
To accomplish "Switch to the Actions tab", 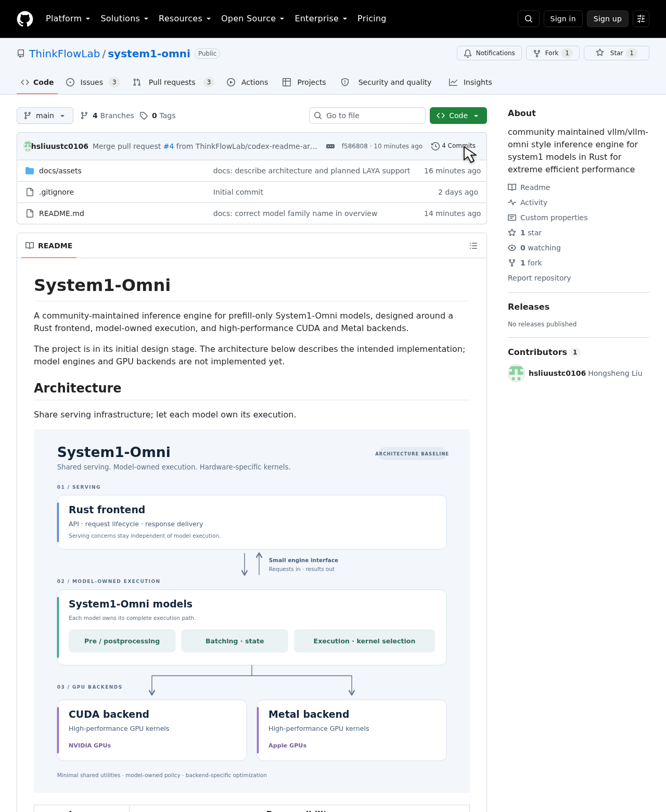I will tap(248, 82).
